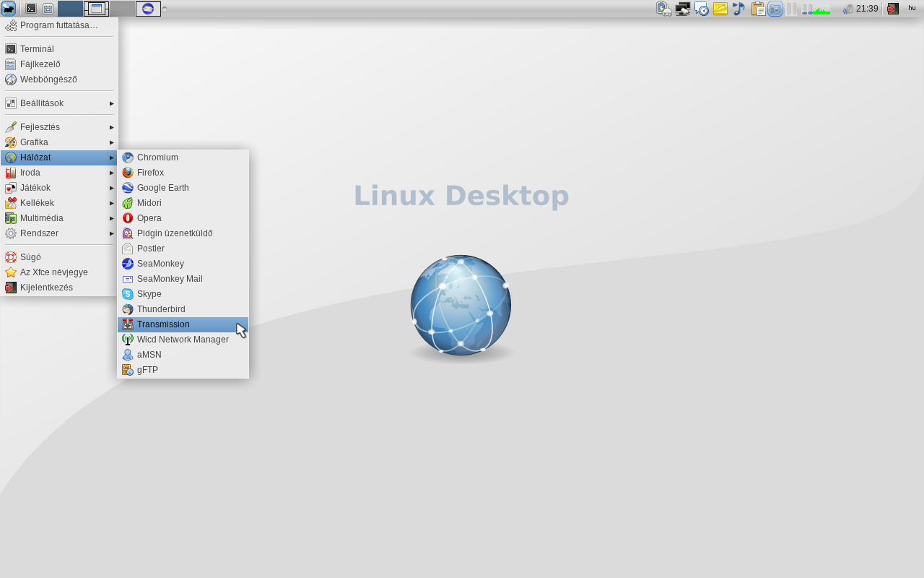Click the Xfce applications menu mouse icon
This screenshot has width=924, height=578.
tap(8, 9)
